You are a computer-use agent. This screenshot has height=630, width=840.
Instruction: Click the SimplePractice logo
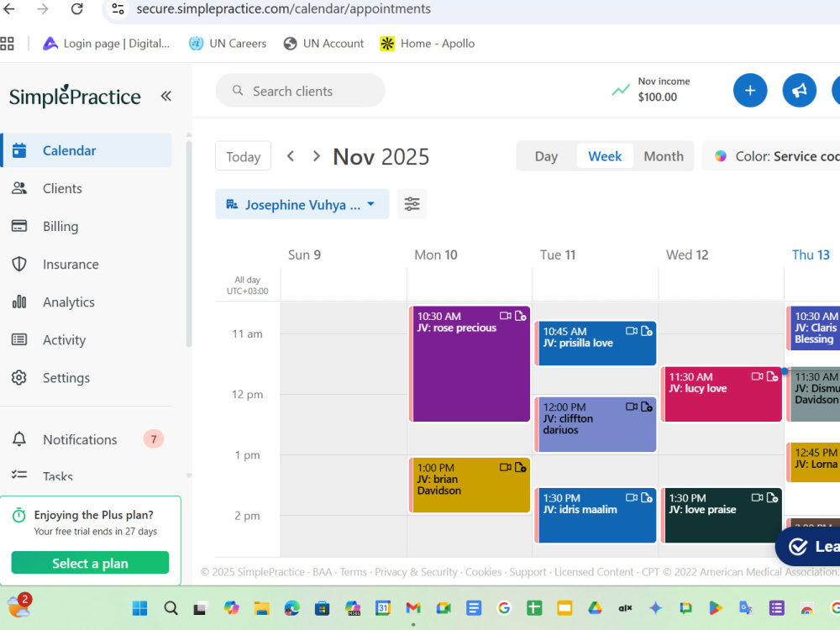pos(75,97)
